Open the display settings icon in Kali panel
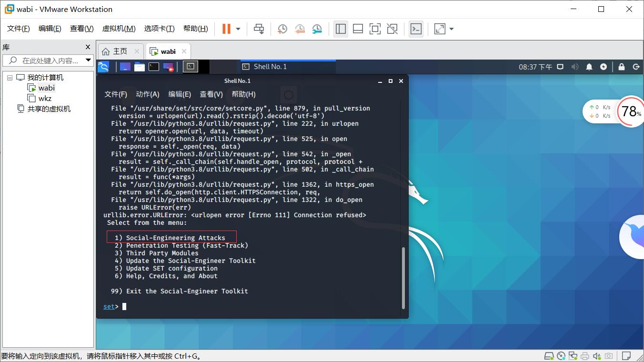 (x=560, y=67)
